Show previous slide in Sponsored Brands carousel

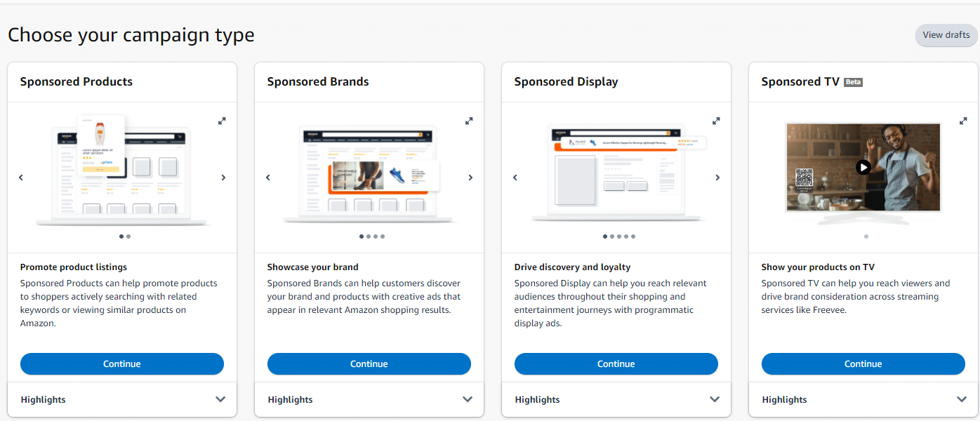(268, 178)
